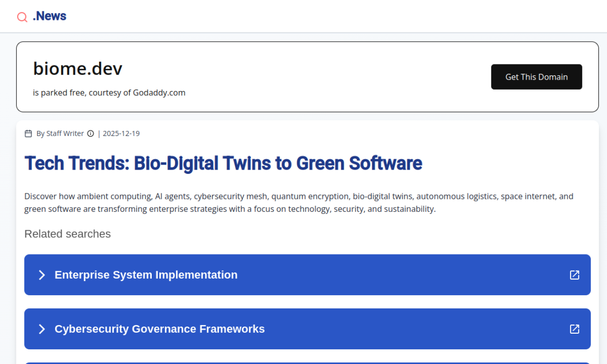Image resolution: width=607 pixels, height=364 pixels.
Task: Expand chevron next to Cybersecurity Governance Frameworks
Action: pos(42,329)
